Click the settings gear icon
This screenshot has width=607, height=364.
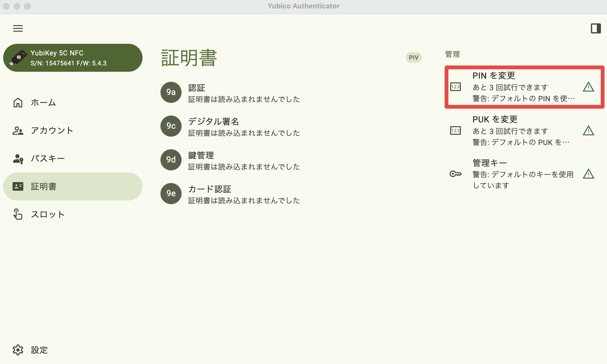[x=18, y=350]
